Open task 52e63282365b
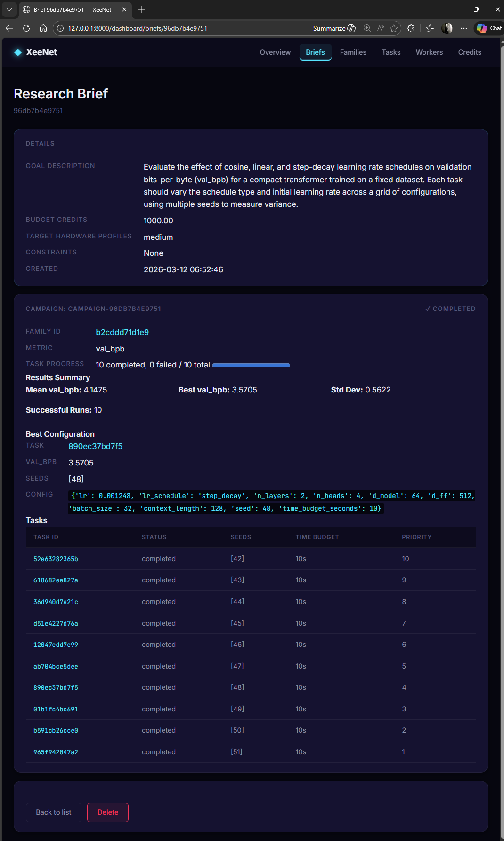The height and width of the screenshot is (841, 504). (x=56, y=559)
